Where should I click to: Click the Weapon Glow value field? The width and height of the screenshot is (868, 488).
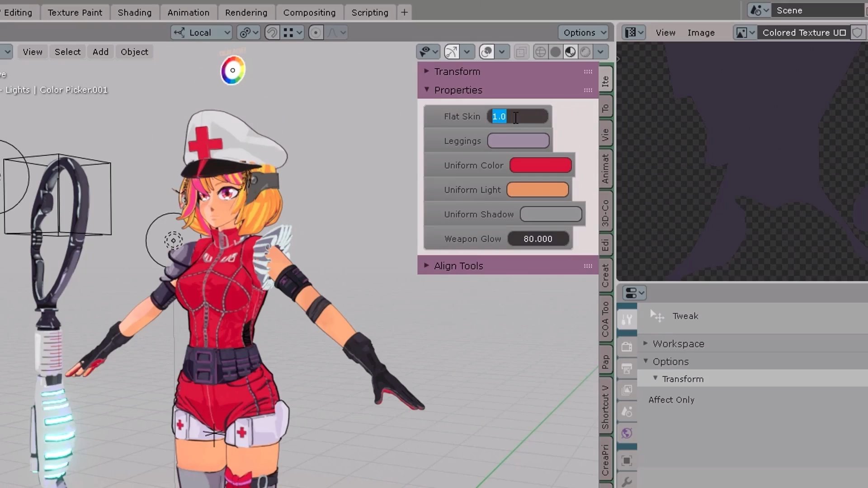[x=538, y=239]
